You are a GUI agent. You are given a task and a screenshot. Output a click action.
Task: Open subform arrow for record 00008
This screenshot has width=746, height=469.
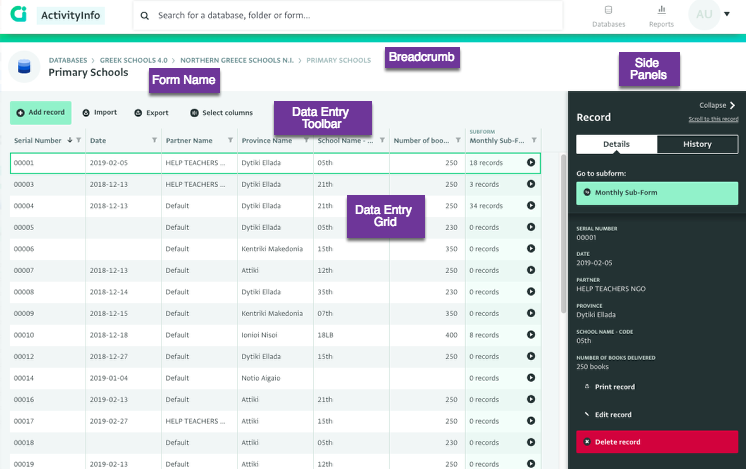(531, 292)
